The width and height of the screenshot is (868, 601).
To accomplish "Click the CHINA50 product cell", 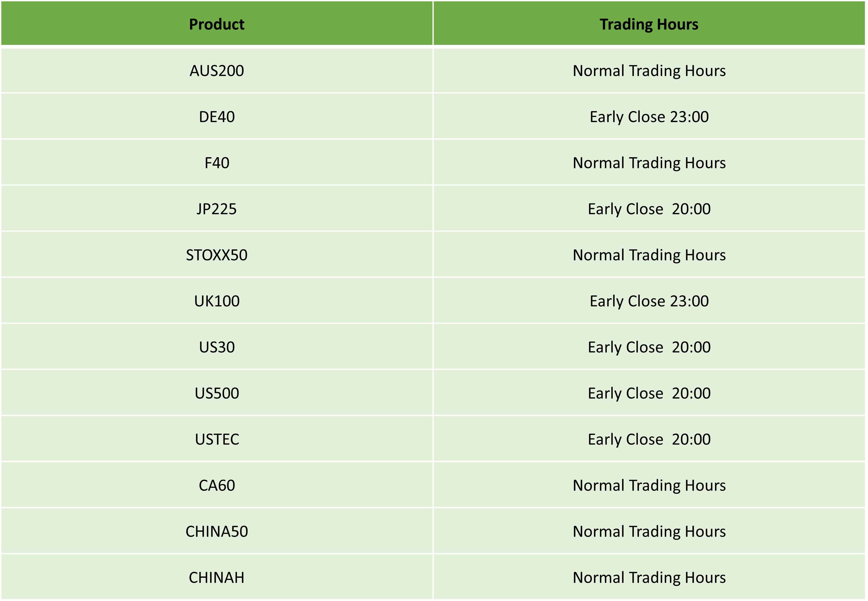I will coord(217,531).
